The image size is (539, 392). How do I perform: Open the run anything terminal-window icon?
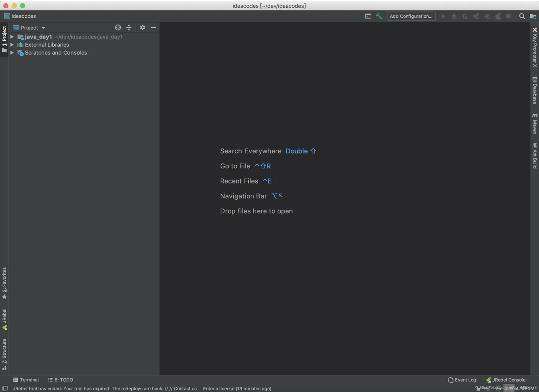tap(368, 16)
